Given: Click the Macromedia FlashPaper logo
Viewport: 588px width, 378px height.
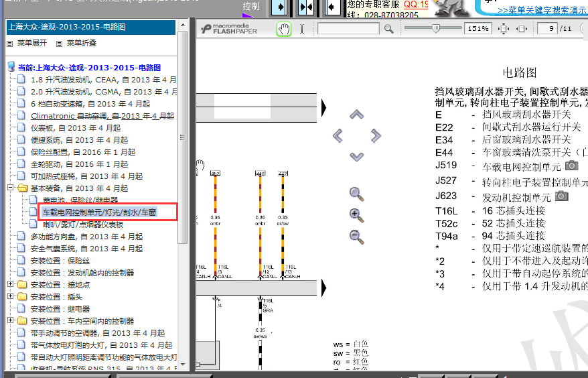Looking at the screenshot, I should point(229,29).
